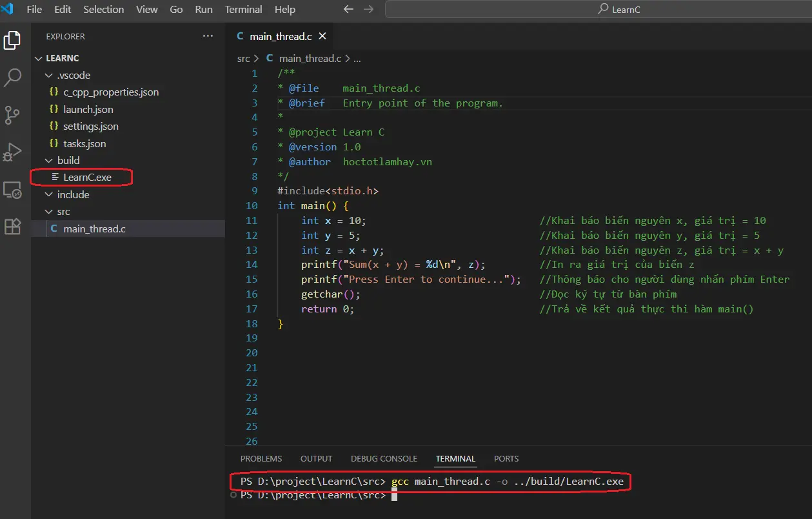Screen dimensions: 812x519
Task: Click the file icon beside LearnC.exe
Action: tap(55, 177)
